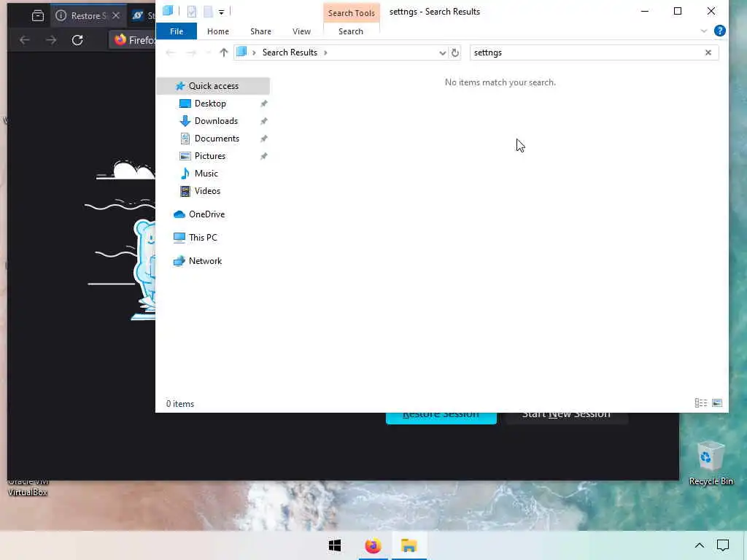Open the File tab in Explorer

click(177, 31)
